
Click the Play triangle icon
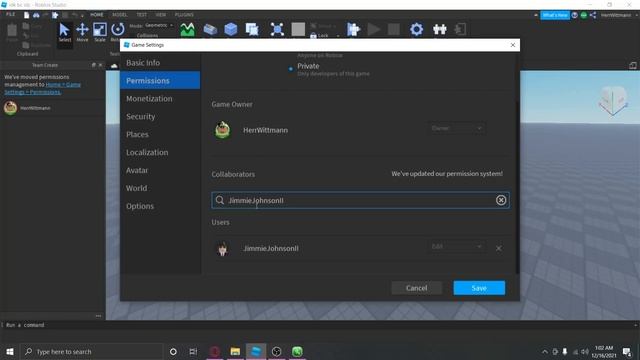pyautogui.click(x=373, y=29)
